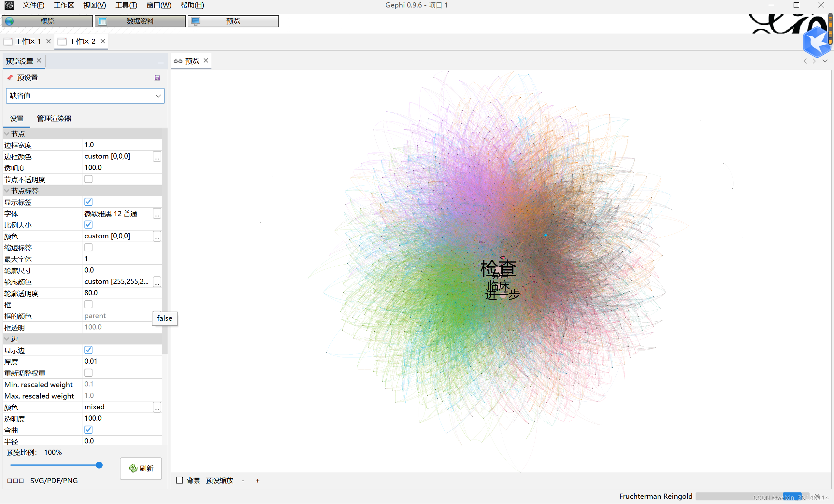Enable the 缩短标签 shorten label checkbox

pyautogui.click(x=88, y=247)
